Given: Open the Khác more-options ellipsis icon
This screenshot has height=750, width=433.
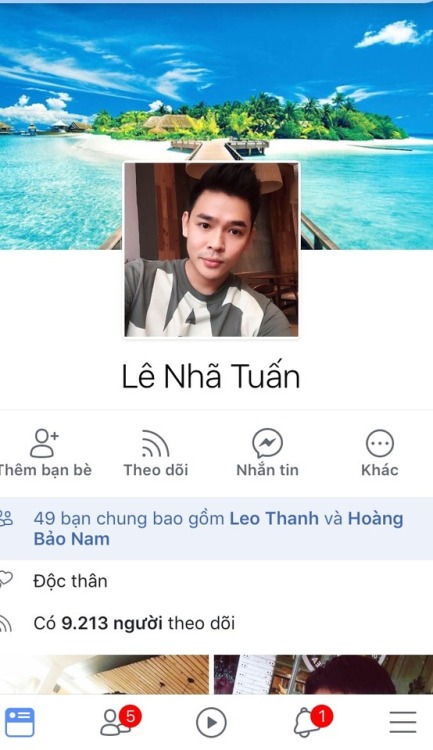Looking at the screenshot, I should 380,443.
